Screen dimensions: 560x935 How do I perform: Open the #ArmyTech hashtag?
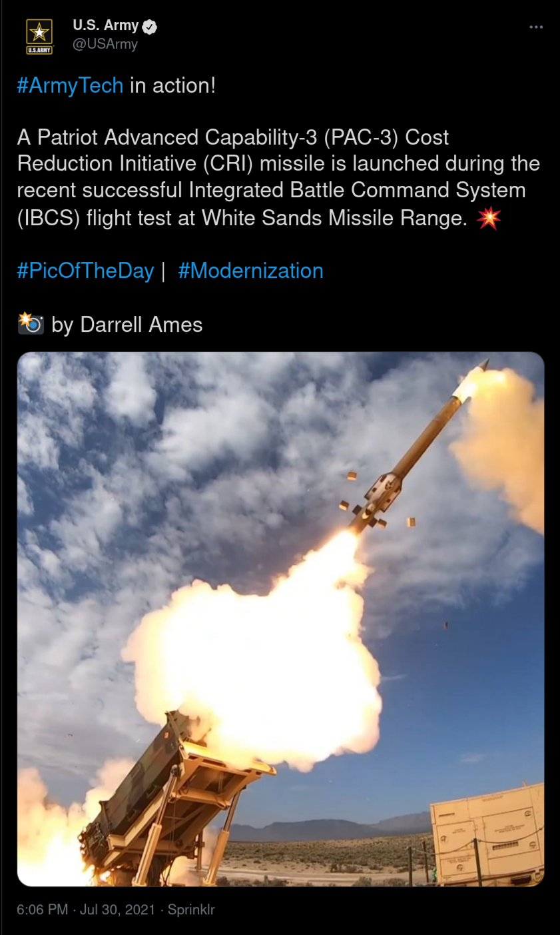pos(71,85)
